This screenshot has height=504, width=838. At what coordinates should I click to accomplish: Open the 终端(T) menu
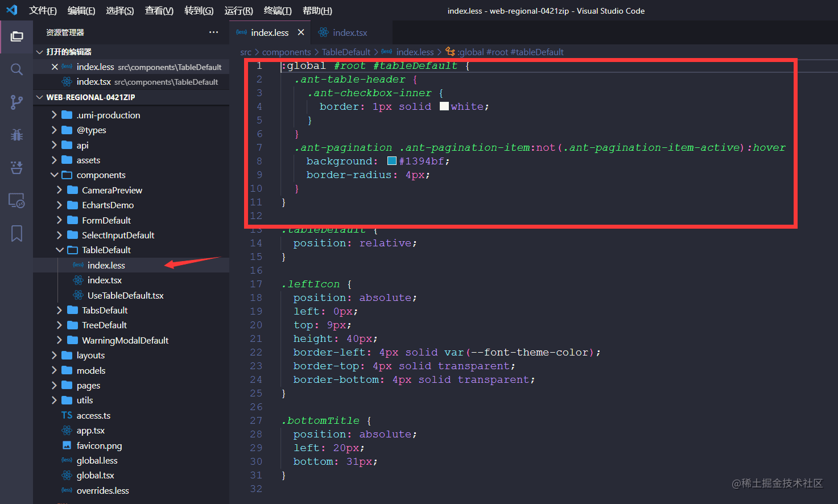[x=277, y=11]
